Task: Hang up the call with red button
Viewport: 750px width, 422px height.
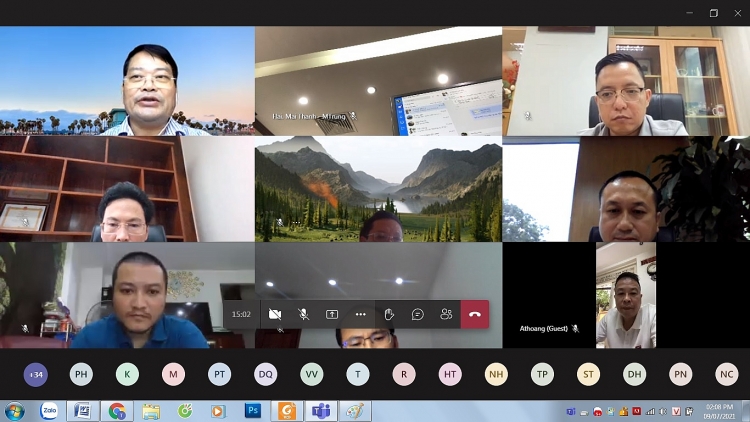Action: pos(475,314)
